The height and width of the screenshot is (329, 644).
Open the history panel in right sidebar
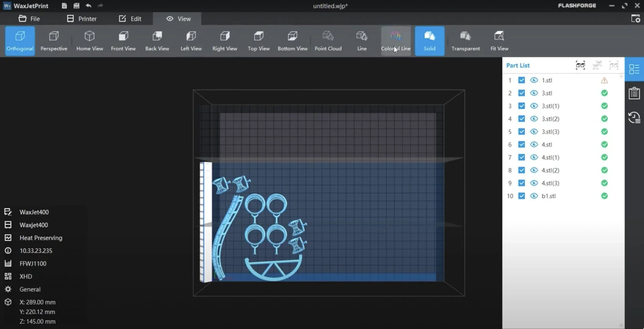(x=634, y=118)
